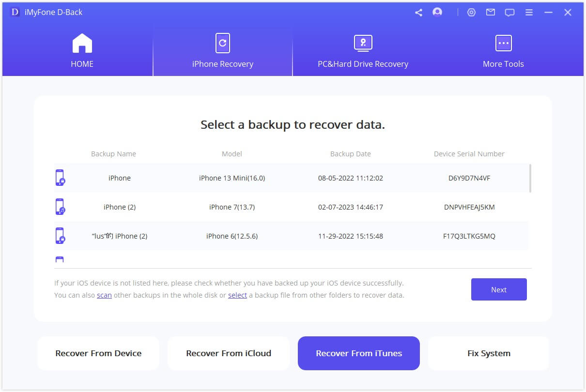Click the D-Back app logo
The width and height of the screenshot is (586, 392).
[x=15, y=13]
